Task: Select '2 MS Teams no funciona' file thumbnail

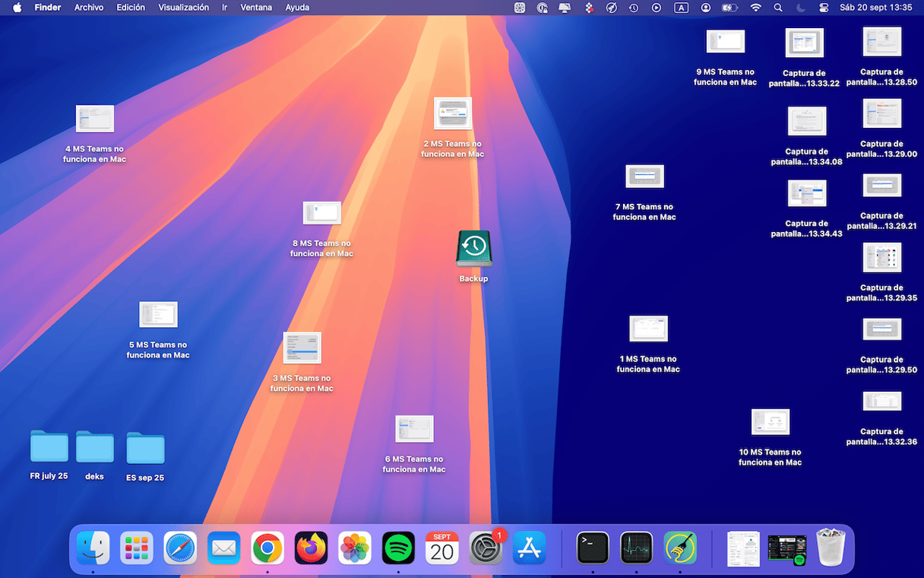Action: tap(453, 114)
